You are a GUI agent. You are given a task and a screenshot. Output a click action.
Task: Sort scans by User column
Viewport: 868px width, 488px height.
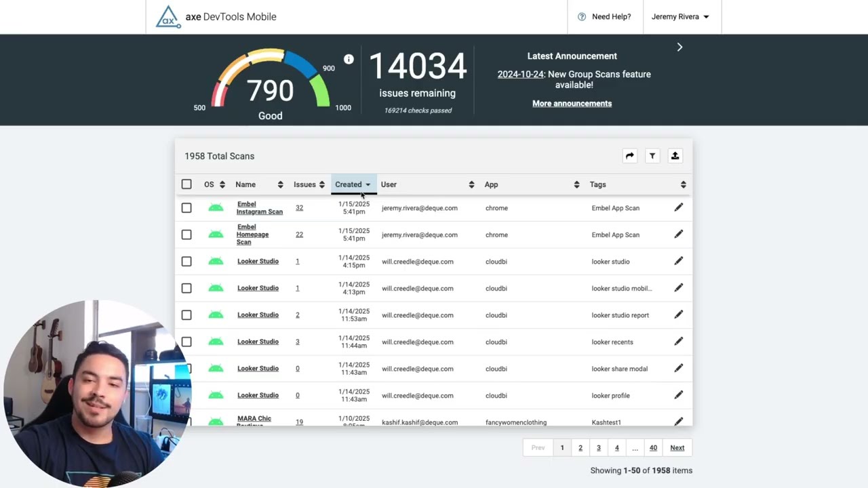(x=427, y=184)
